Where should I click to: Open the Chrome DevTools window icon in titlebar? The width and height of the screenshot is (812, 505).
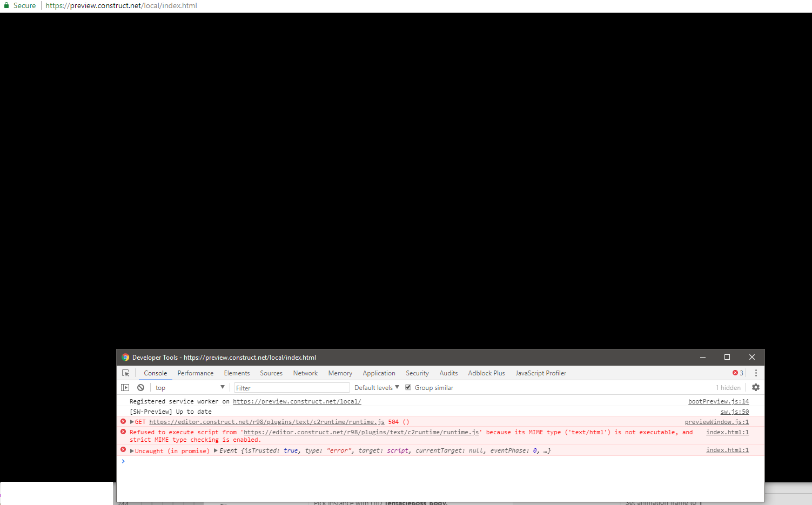click(125, 357)
